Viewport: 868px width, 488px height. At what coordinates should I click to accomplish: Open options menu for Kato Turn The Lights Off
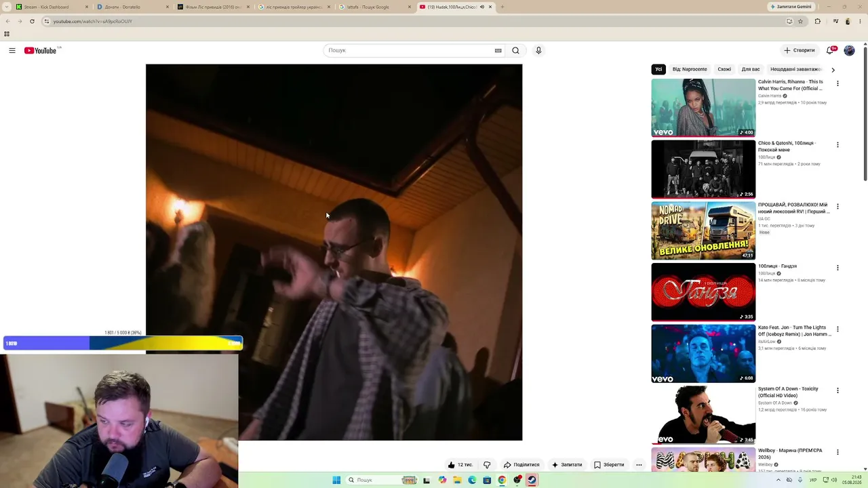pyautogui.click(x=837, y=329)
